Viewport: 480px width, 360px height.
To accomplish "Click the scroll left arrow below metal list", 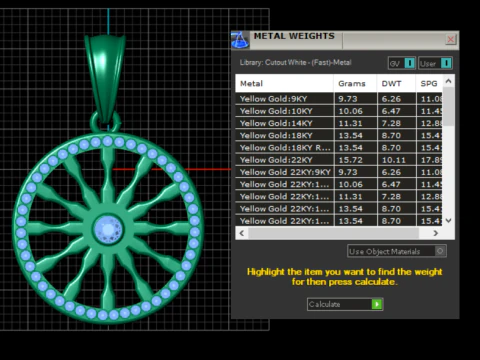I will (x=242, y=233).
